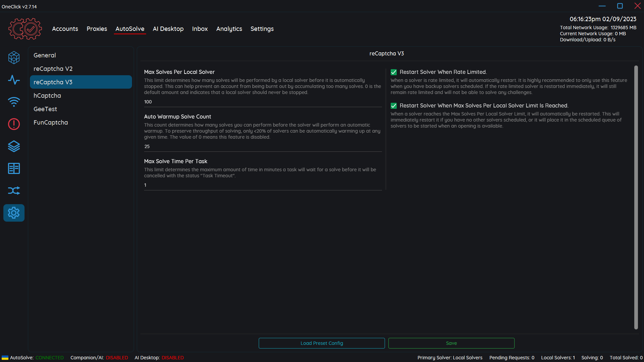Disable Restart Solver When Max Solves Limit Reached
The width and height of the screenshot is (644, 362).
(393, 105)
